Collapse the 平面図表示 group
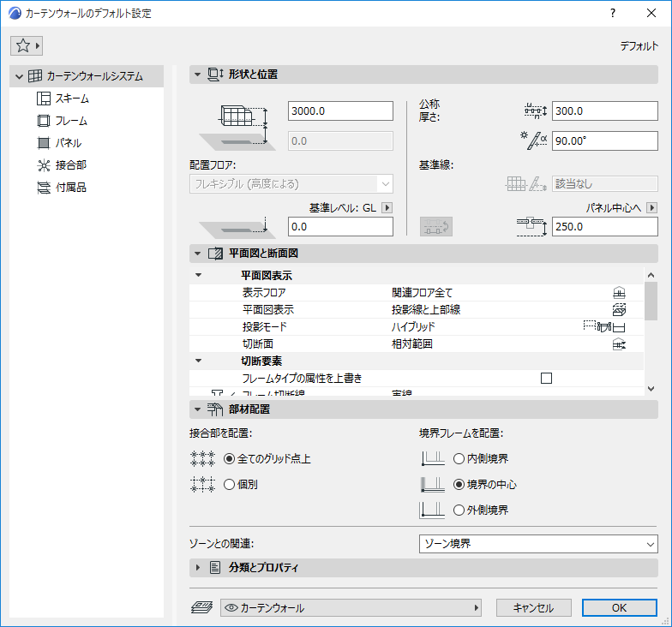 [199, 276]
